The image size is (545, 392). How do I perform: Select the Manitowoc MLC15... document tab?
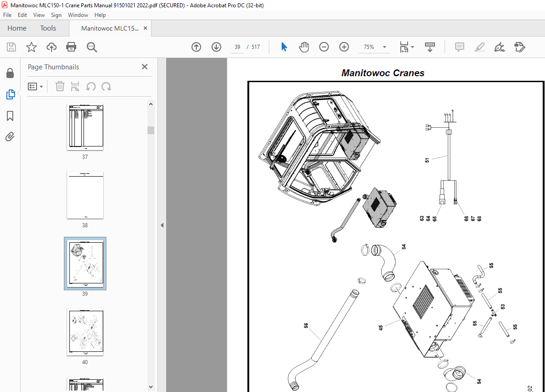tap(110, 28)
